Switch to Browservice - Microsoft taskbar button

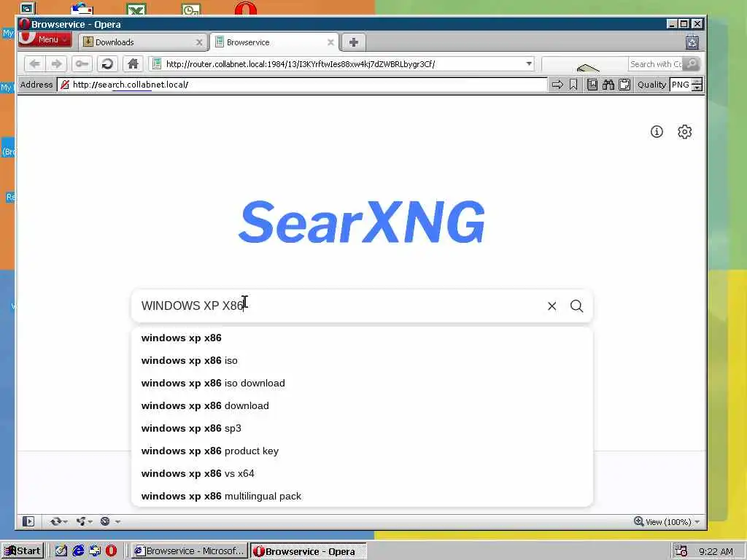[x=189, y=551]
